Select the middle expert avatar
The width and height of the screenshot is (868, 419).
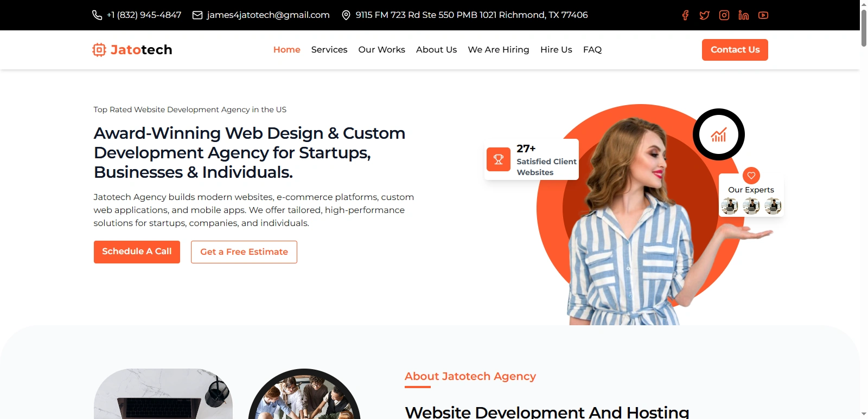[x=751, y=206]
